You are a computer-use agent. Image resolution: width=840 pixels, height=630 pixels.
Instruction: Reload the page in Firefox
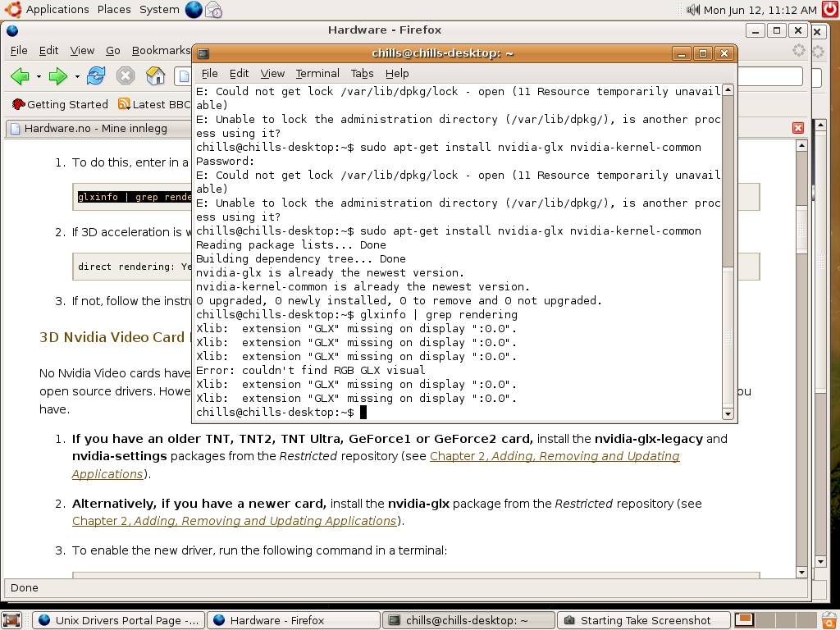pyautogui.click(x=97, y=76)
